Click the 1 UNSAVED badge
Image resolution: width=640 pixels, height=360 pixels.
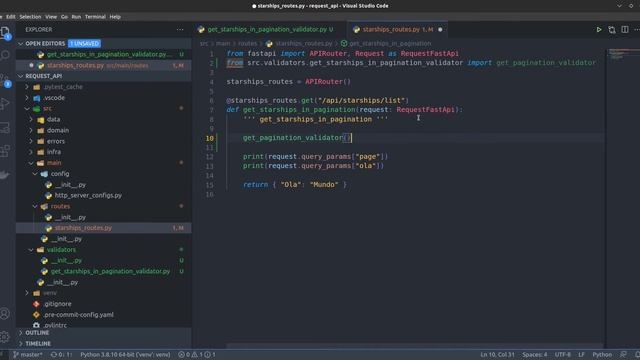coord(84,43)
